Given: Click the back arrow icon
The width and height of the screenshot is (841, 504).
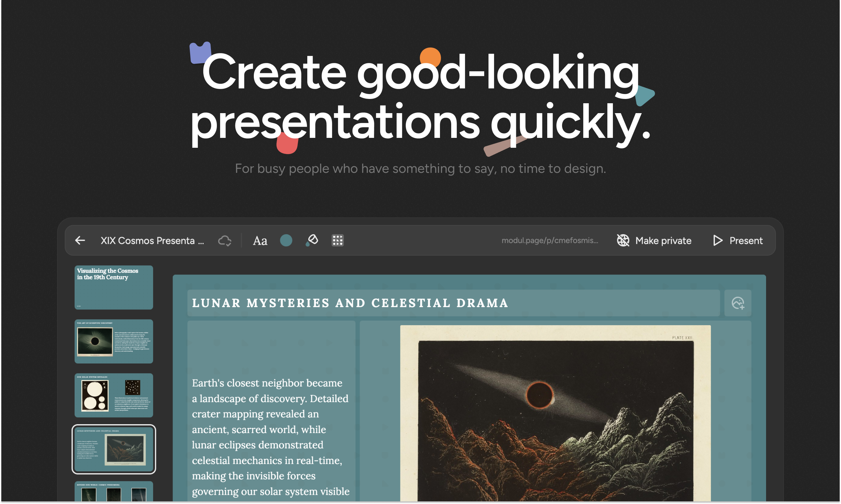Looking at the screenshot, I should tap(80, 240).
